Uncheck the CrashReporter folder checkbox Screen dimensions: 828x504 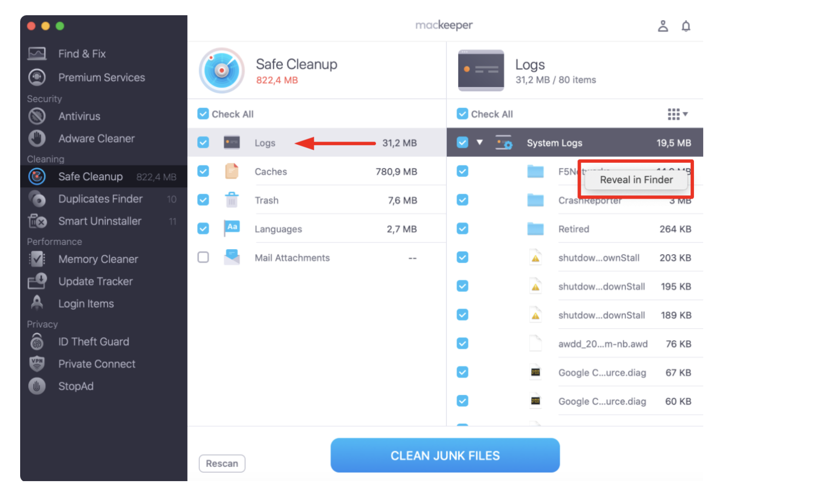click(x=462, y=200)
